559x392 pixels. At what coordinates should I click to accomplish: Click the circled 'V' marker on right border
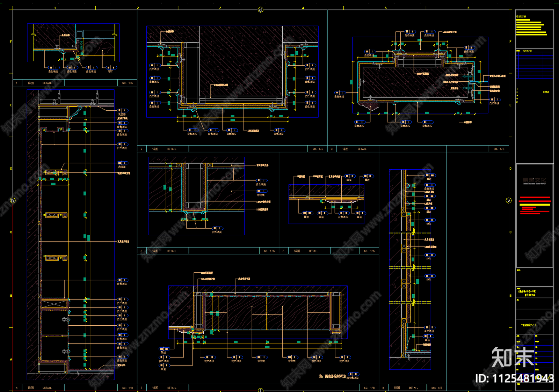click(x=509, y=200)
